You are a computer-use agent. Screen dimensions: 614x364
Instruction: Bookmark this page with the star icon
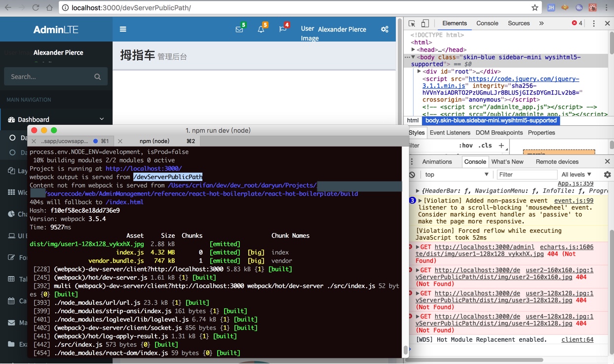pyautogui.click(x=535, y=7)
